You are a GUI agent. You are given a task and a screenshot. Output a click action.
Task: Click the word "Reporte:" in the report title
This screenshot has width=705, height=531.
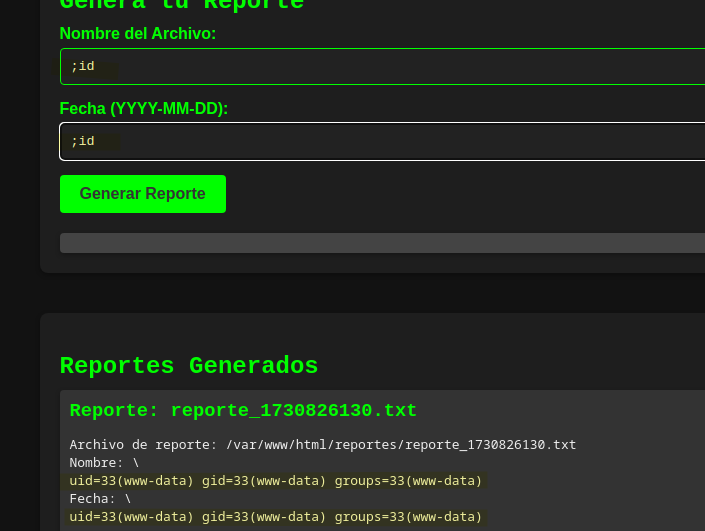pyautogui.click(x=114, y=411)
